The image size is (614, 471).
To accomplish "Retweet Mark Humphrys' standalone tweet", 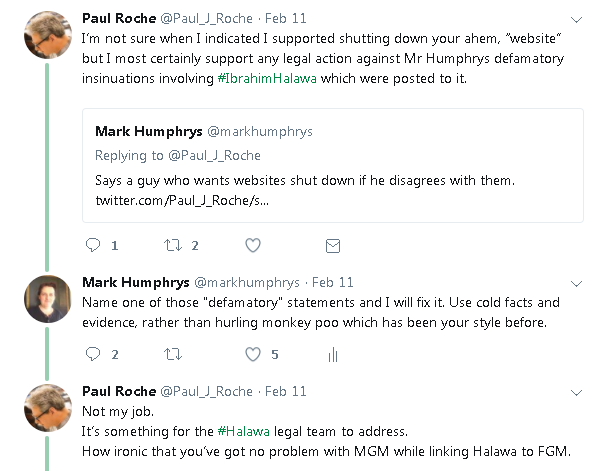I will pyautogui.click(x=173, y=354).
